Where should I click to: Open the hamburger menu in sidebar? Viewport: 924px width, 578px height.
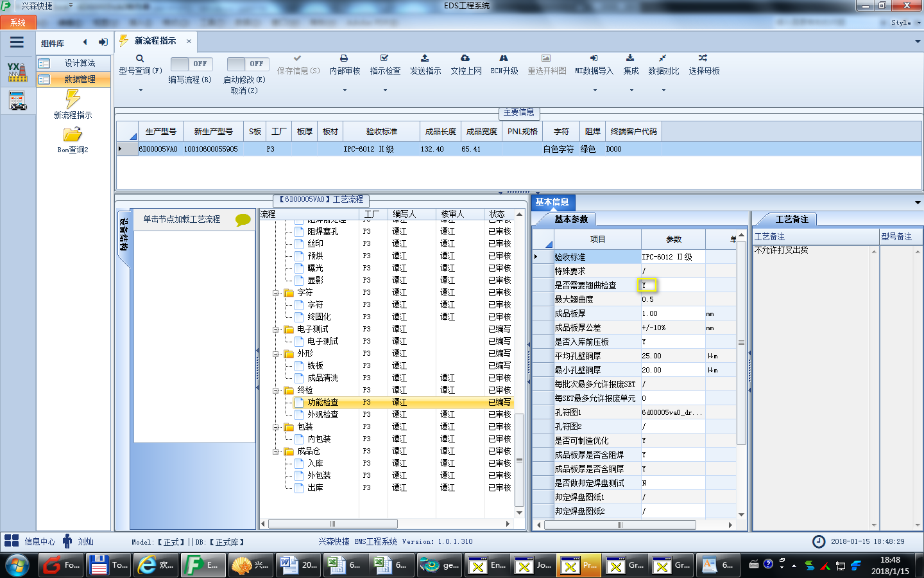pos(17,42)
